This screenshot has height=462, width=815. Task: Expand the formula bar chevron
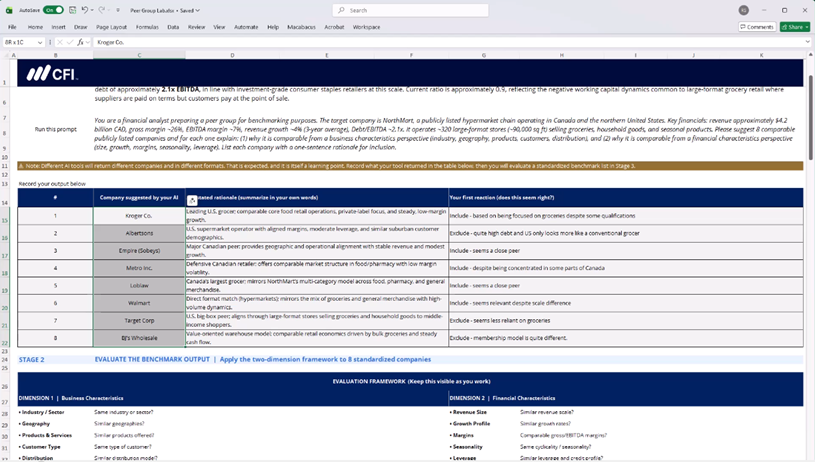806,42
